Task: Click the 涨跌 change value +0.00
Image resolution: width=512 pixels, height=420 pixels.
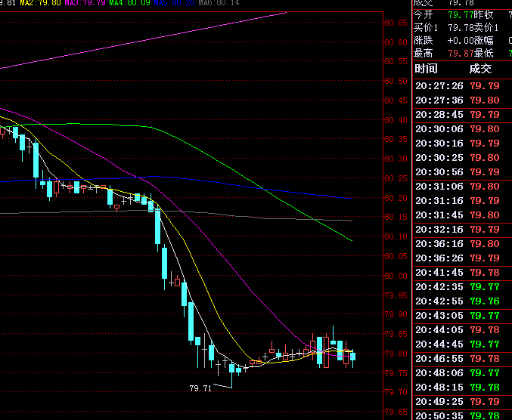Action: 461,40
